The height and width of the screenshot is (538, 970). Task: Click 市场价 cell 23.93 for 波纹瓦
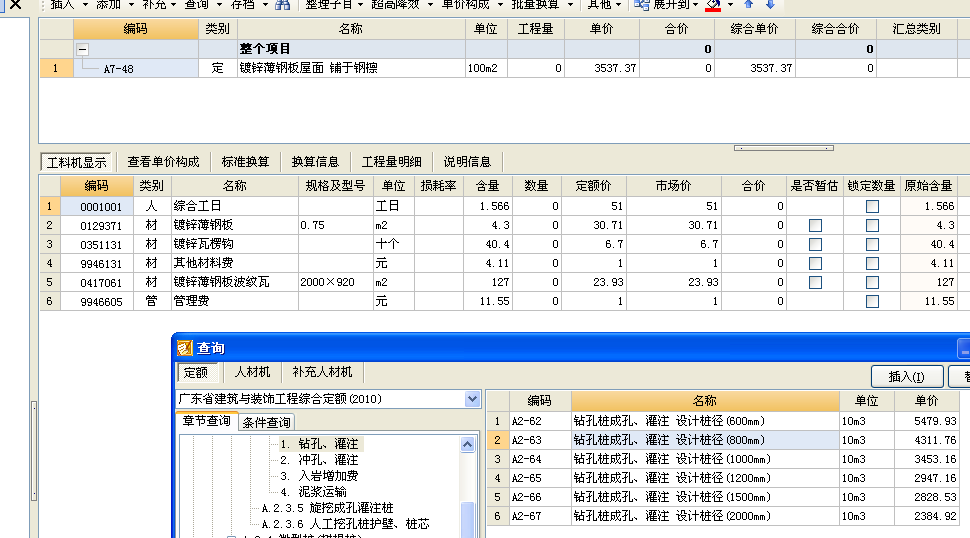[674, 283]
